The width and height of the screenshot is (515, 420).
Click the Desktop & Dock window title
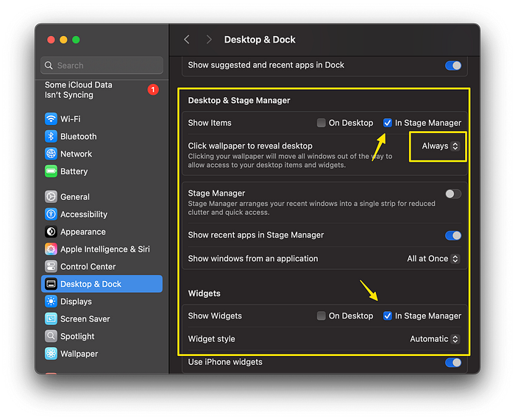(260, 40)
